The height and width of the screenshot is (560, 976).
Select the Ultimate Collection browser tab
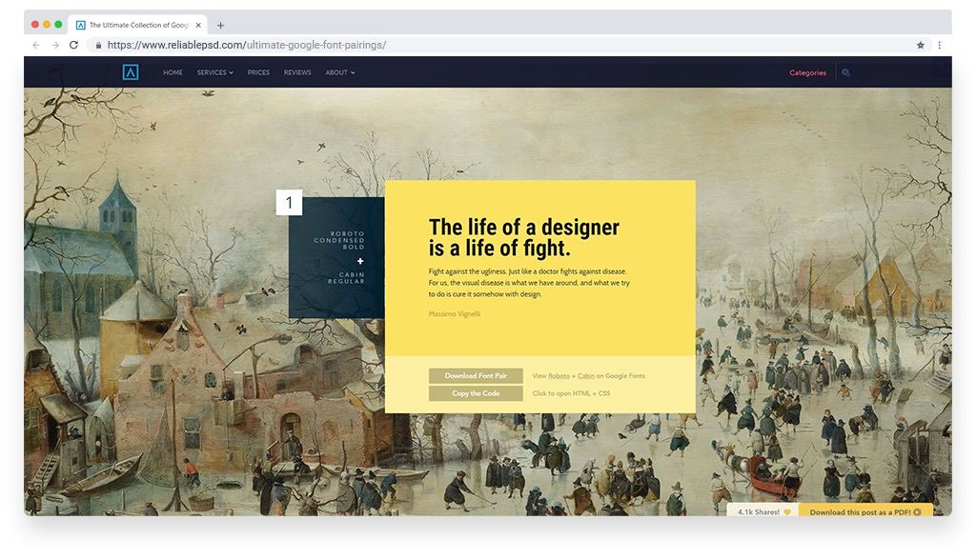coord(137,25)
